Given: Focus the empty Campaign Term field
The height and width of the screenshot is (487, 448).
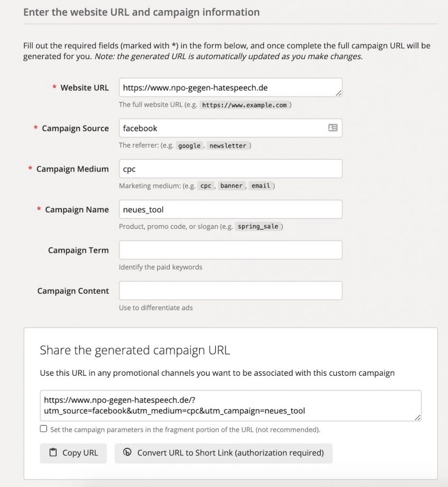Looking at the screenshot, I should tap(230, 250).
